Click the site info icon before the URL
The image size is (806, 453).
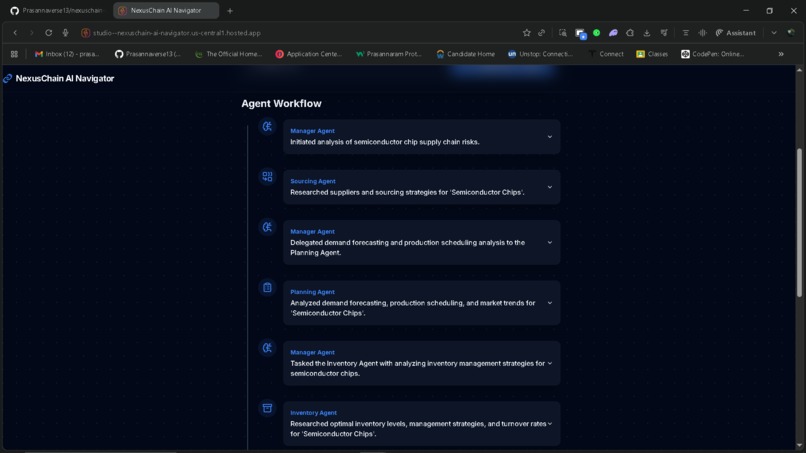86,33
